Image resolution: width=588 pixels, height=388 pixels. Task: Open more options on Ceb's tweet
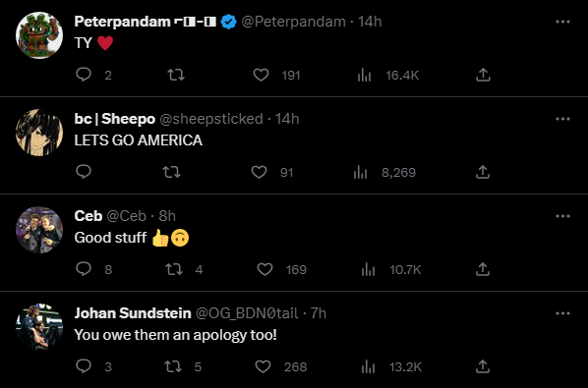[562, 216]
